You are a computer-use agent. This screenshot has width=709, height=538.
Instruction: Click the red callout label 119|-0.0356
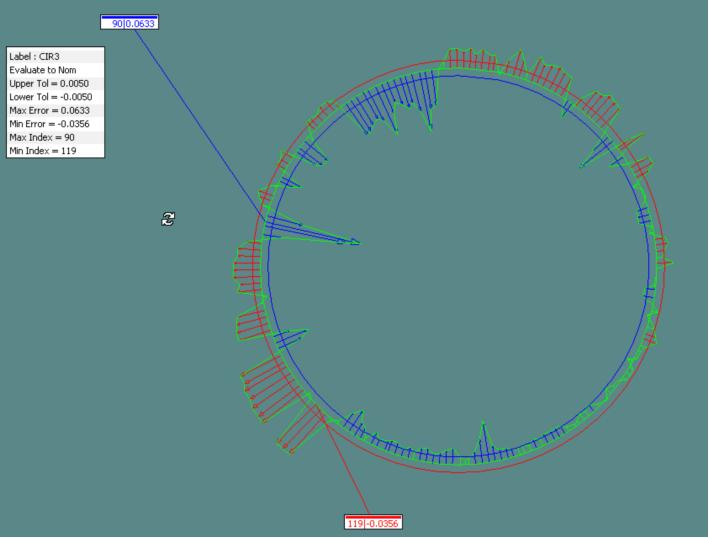(x=373, y=522)
